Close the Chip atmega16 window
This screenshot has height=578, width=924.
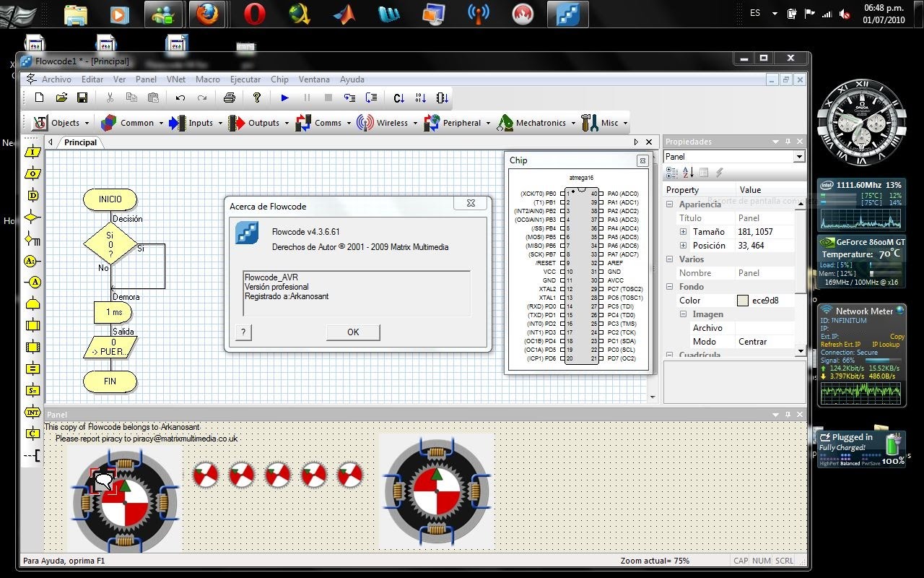[x=642, y=161]
